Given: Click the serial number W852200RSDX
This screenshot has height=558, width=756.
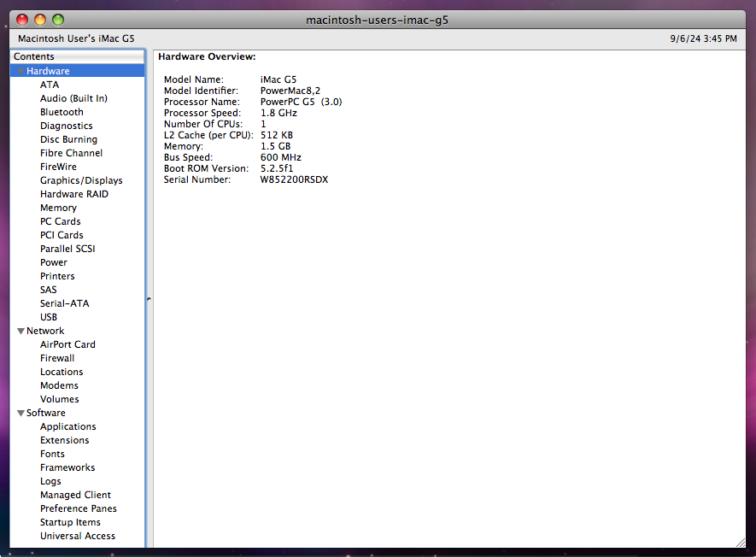Looking at the screenshot, I should tap(294, 180).
